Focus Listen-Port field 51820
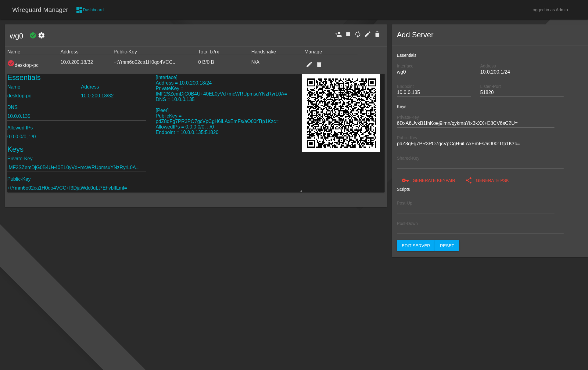588x370 pixels. (522, 92)
